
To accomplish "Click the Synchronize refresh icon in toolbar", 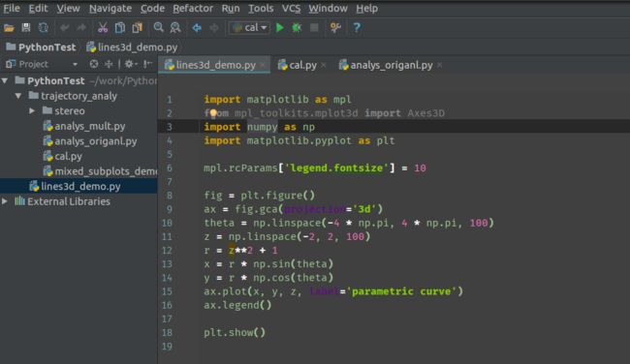I will pos(43,28).
